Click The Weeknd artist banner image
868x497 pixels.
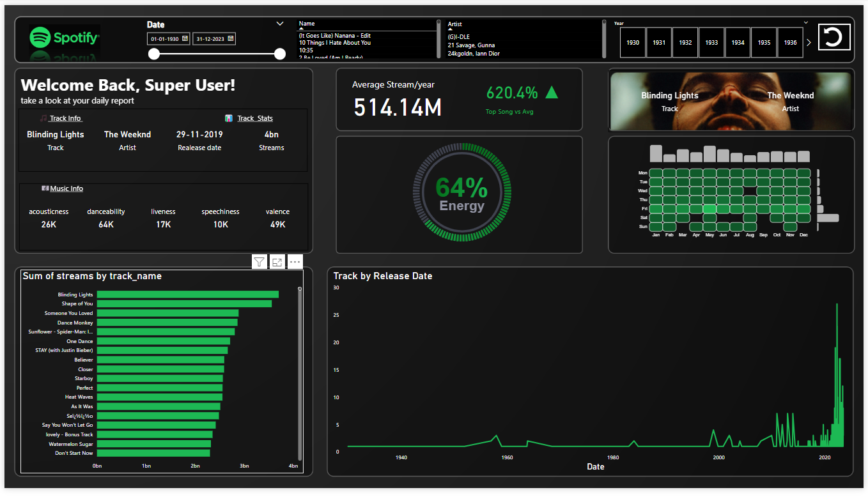[731, 101]
